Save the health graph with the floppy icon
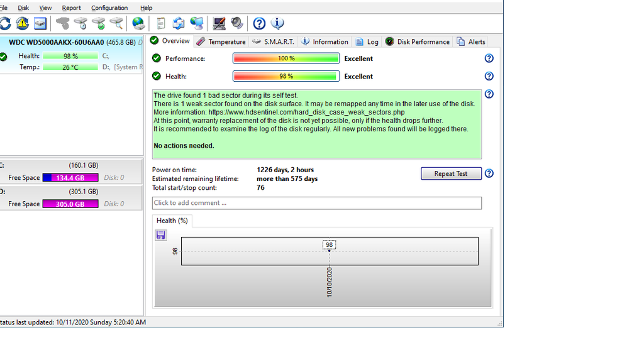Screen dimensions: 644x362 coord(160,235)
